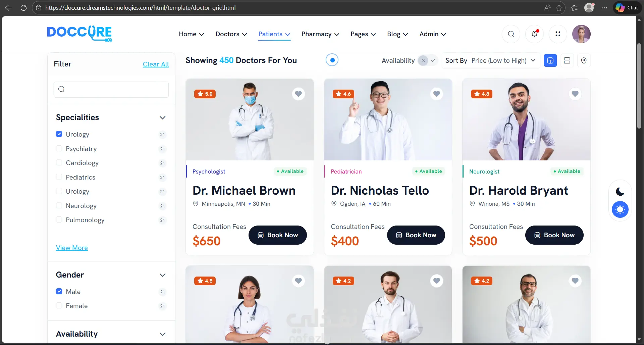This screenshot has height=345, width=644.
Task: Check the unchecked Urology speciality
Action: (59, 191)
